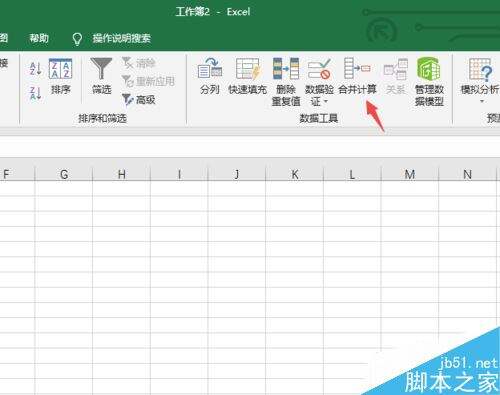Screen dimensions: 500x395
Task: Launch 分列 text to columns
Action: [x=210, y=76]
